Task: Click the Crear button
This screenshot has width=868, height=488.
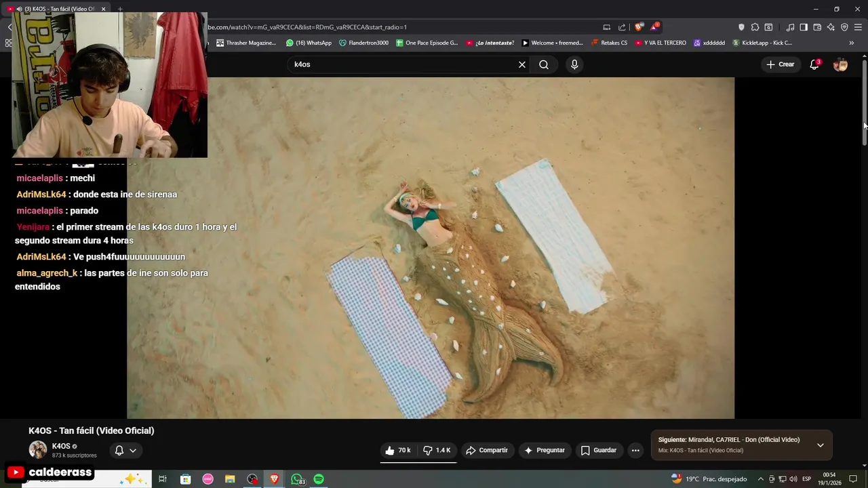Action: click(780, 64)
